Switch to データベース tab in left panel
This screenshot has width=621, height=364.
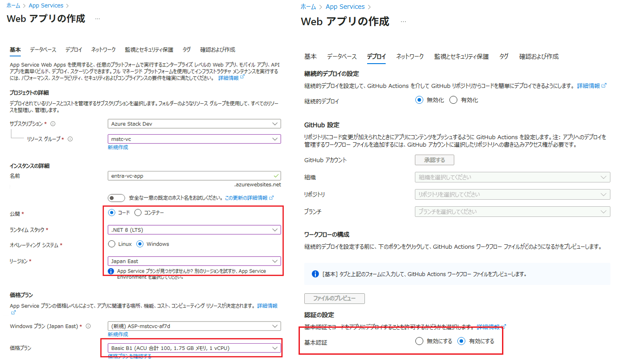click(43, 50)
